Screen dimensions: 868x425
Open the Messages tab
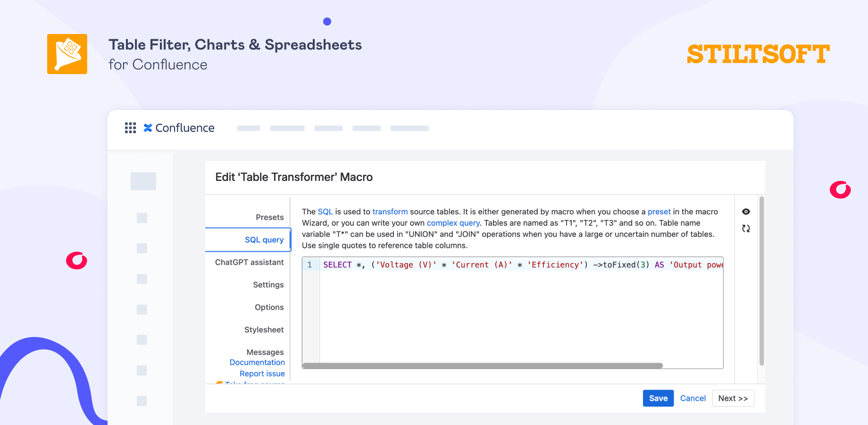tap(265, 352)
